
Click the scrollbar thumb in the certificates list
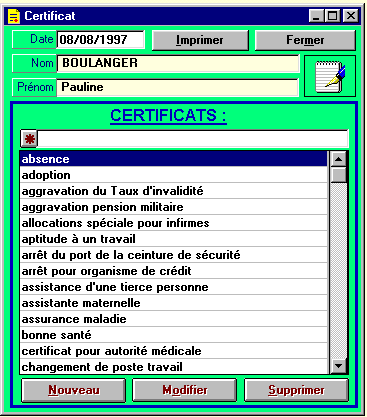point(339,174)
